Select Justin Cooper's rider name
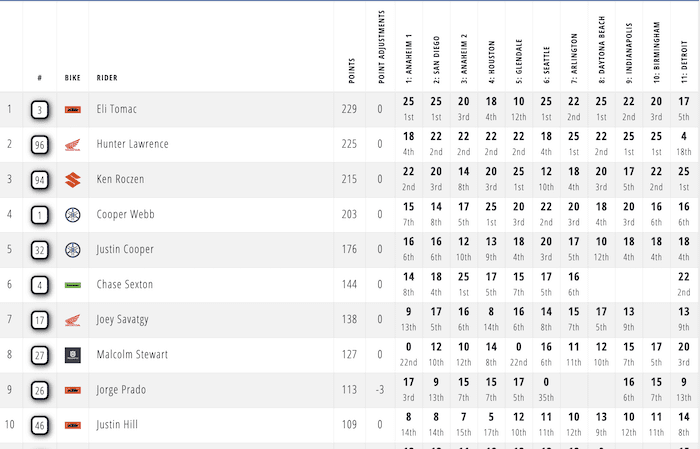This screenshot has height=449, width=700. [125, 250]
